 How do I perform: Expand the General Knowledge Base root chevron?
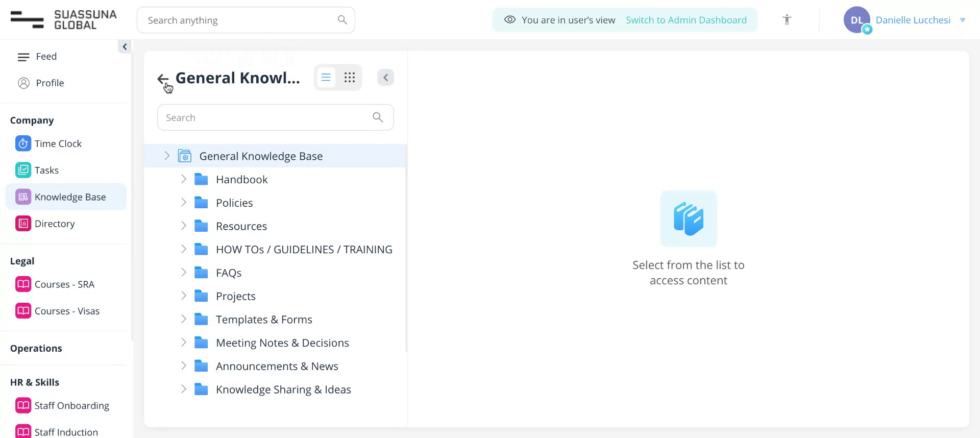click(167, 156)
